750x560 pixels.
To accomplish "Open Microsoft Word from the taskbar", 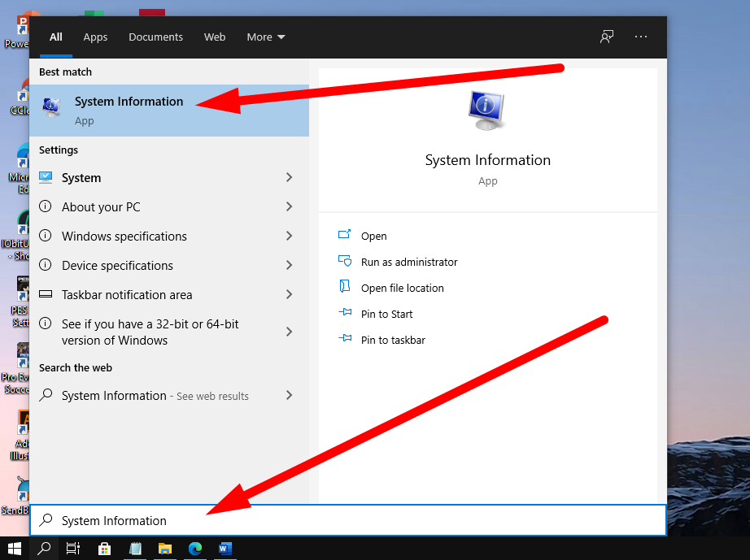I will [x=225, y=549].
